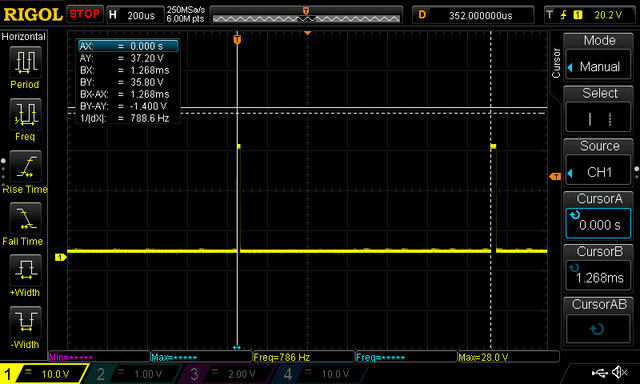Select the +Width measurement icon
This screenshot has width=640, height=384.
pyautogui.click(x=25, y=270)
